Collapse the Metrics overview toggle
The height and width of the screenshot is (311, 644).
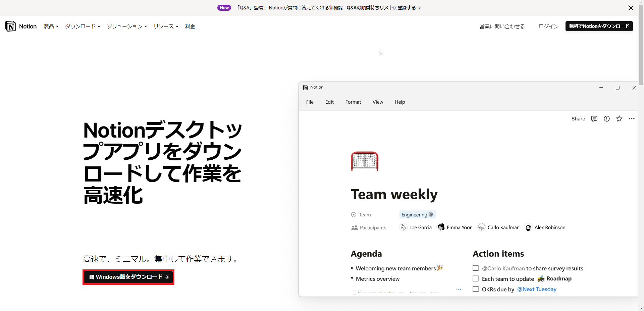(352, 278)
